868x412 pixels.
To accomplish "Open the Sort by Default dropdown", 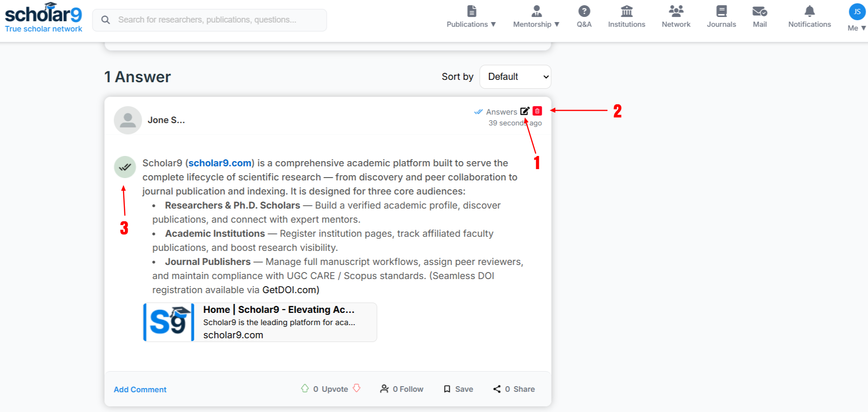I will pos(515,77).
